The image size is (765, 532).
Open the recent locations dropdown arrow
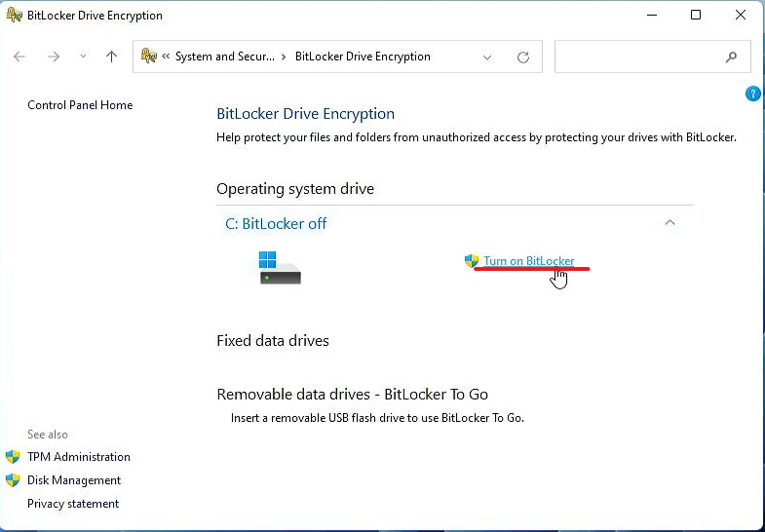click(x=83, y=57)
